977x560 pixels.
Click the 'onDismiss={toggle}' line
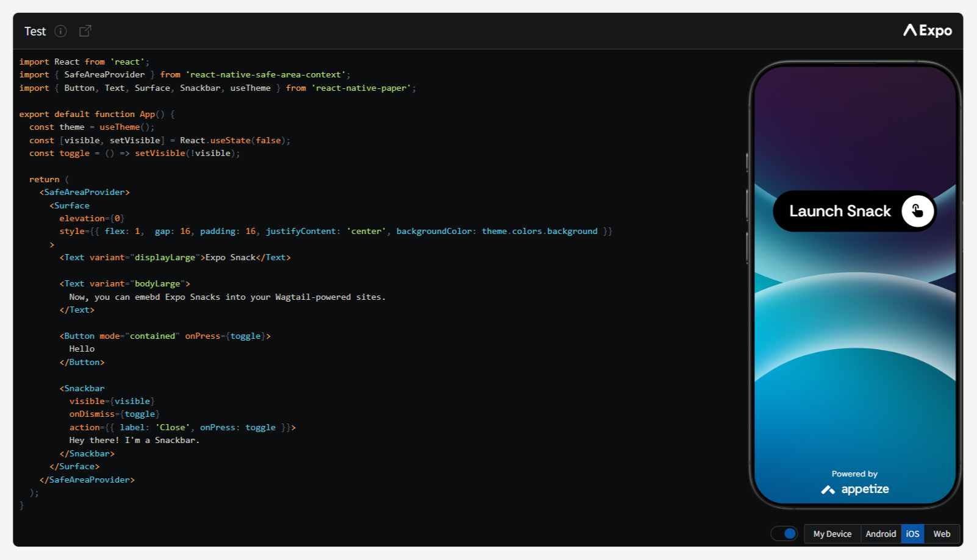(x=115, y=414)
